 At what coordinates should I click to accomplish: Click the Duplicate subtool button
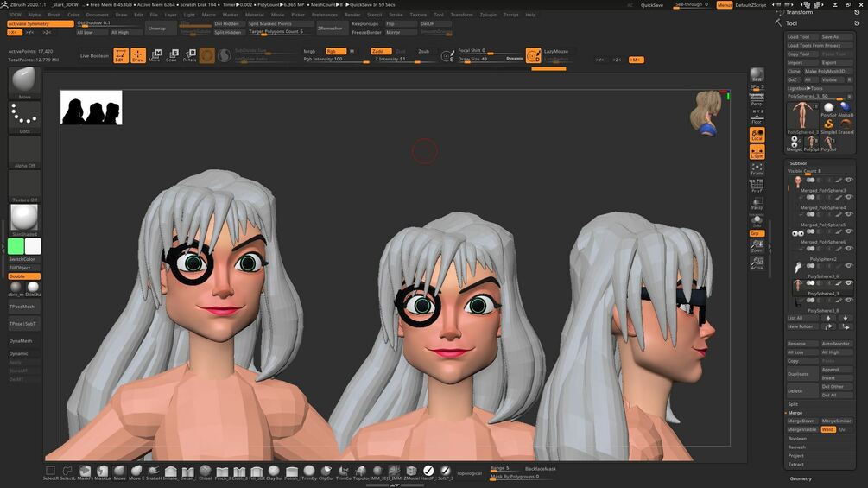pos(802,374)
